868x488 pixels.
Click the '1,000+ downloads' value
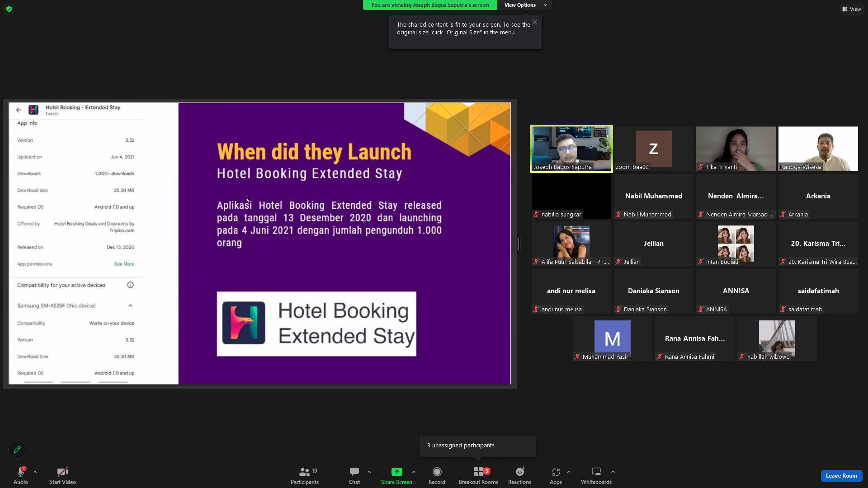point(115,174)
